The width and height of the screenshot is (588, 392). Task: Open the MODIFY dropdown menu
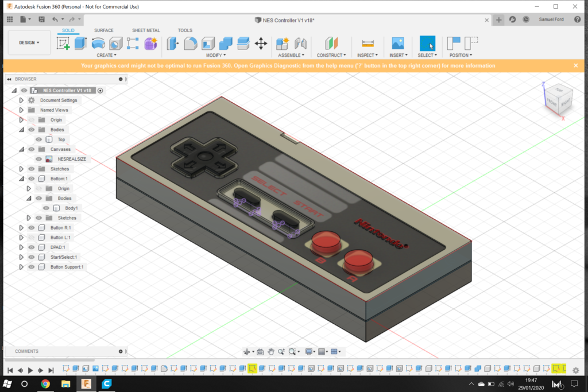click(x=216, y=55)
